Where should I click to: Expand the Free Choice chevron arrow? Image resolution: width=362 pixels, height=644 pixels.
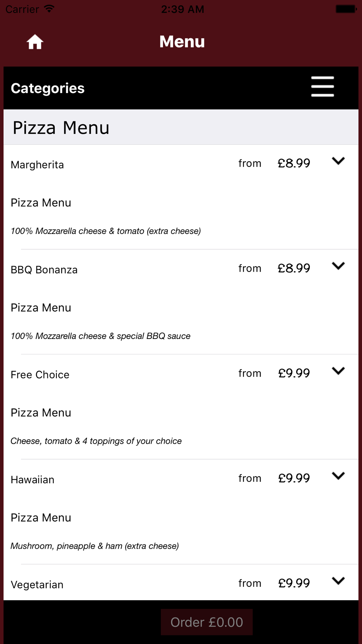click(338, 371)
